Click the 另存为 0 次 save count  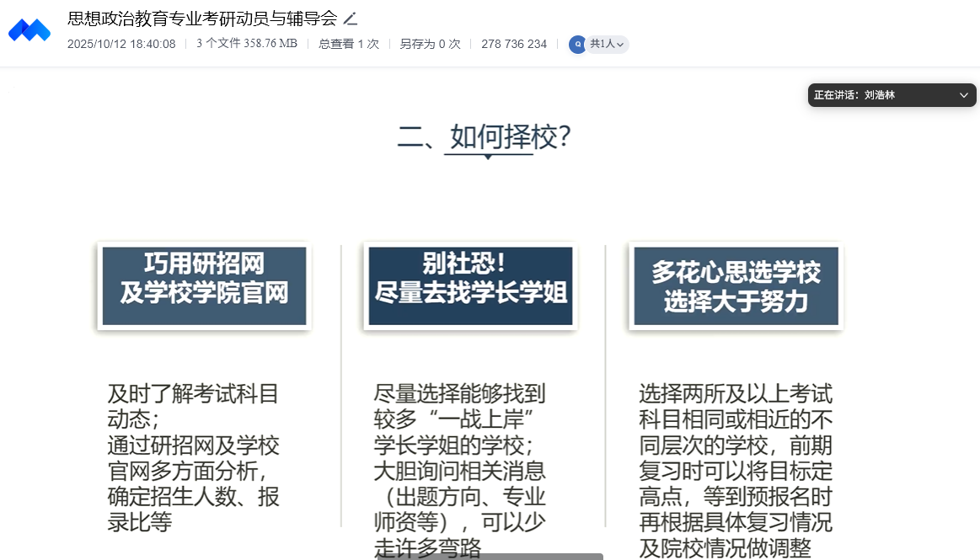(x=430, y=44)
